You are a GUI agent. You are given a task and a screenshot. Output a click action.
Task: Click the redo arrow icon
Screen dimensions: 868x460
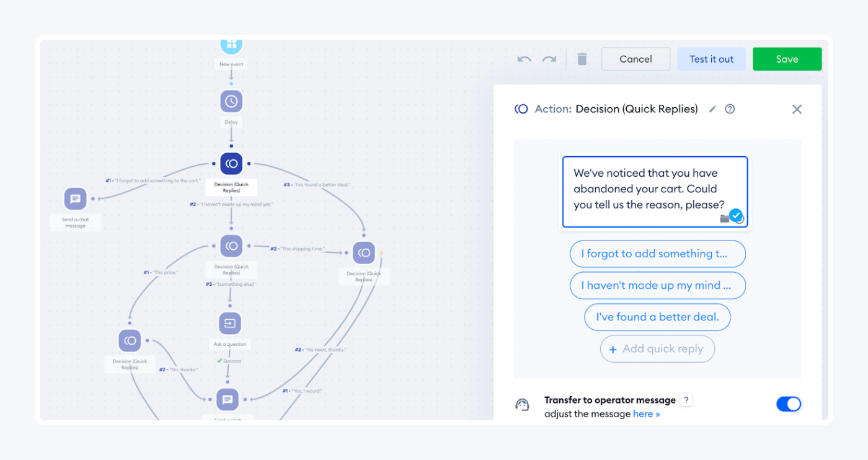click(x=548, y=58)
